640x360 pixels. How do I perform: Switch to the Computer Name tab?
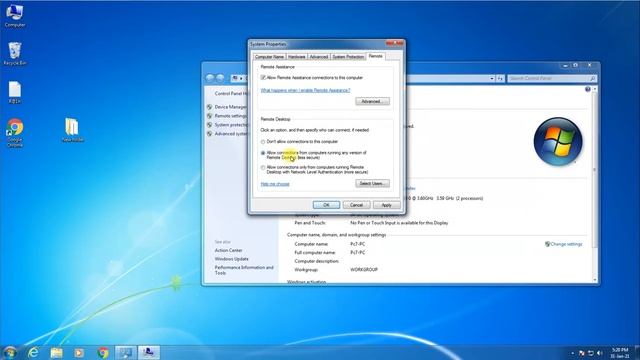click(x=269, y=57)
